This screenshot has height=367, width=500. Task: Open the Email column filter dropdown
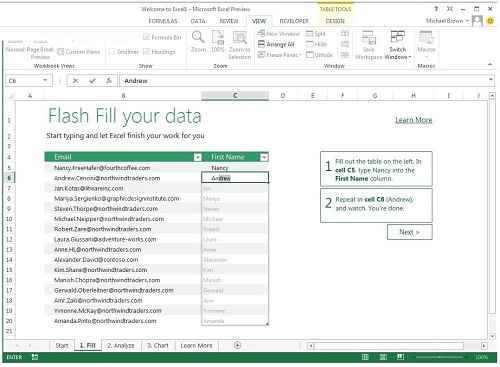(x=198, y=157)
